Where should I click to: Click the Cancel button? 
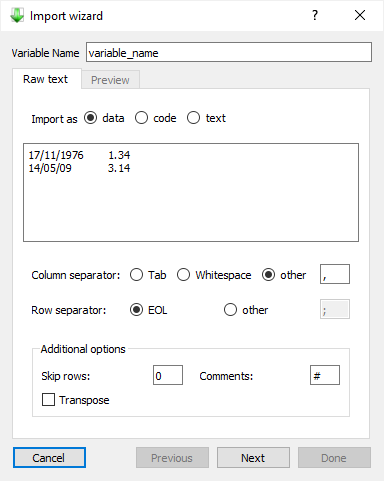click(49, 458)
